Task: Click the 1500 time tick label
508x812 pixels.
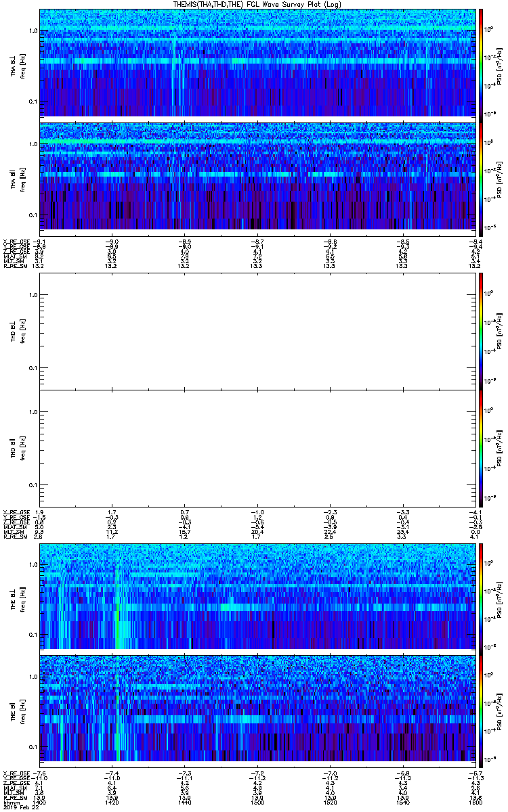Action: click(257, 803)
